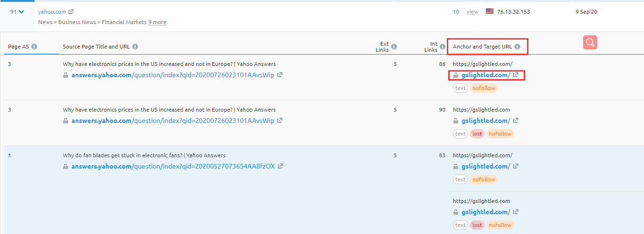Screen dimensions: 644x234
Task: Click the number 10 link beside view
Action: tap(456, 12)
